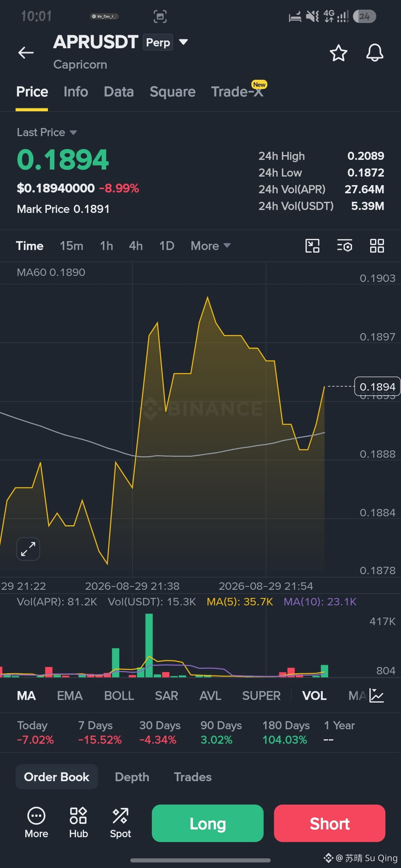This screenshot has height=868, width=401.
Task: Tap screen capture icon in status bar
Action: 160,16
